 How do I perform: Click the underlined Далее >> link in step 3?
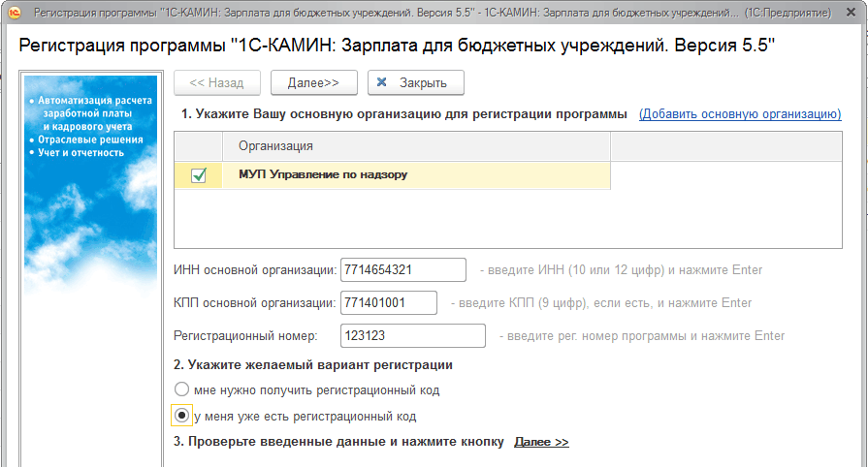pyautogui.click(x=541, y=443)
